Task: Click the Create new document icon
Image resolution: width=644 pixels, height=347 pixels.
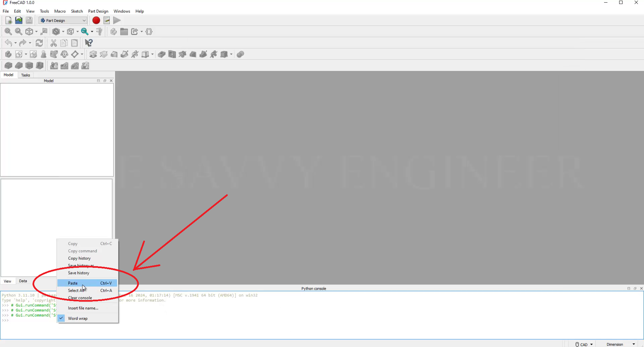Action: (x=8, y=20)
